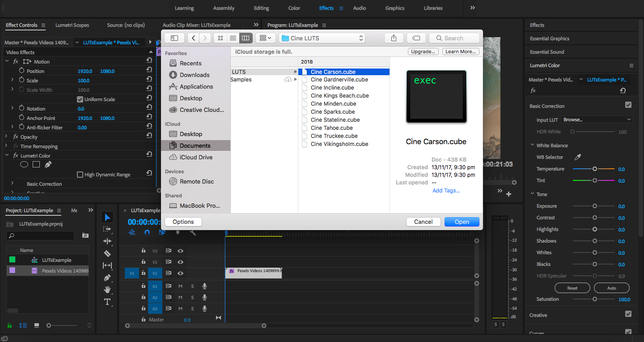Toggle lock on track V2
The image size is (644, 342).
point(143,262)
